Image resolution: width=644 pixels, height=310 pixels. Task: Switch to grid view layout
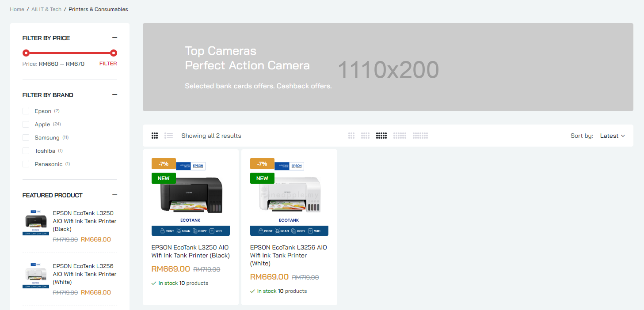coord(155,136)
